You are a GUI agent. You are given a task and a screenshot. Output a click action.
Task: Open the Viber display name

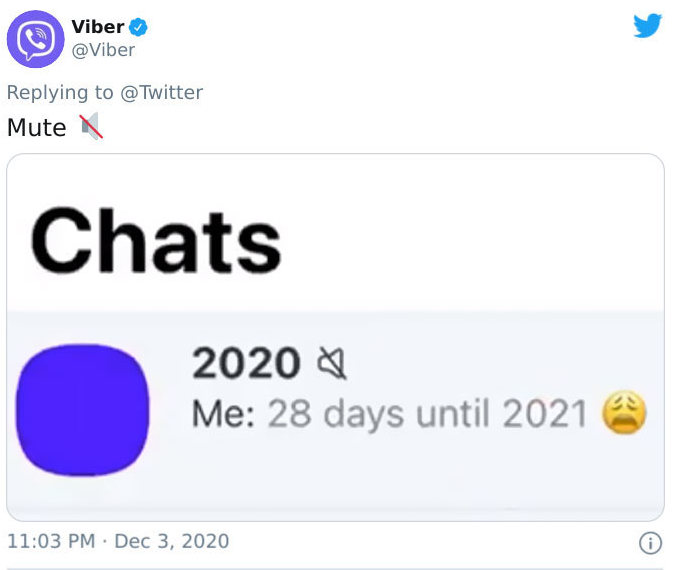click(x=98, y=27)
